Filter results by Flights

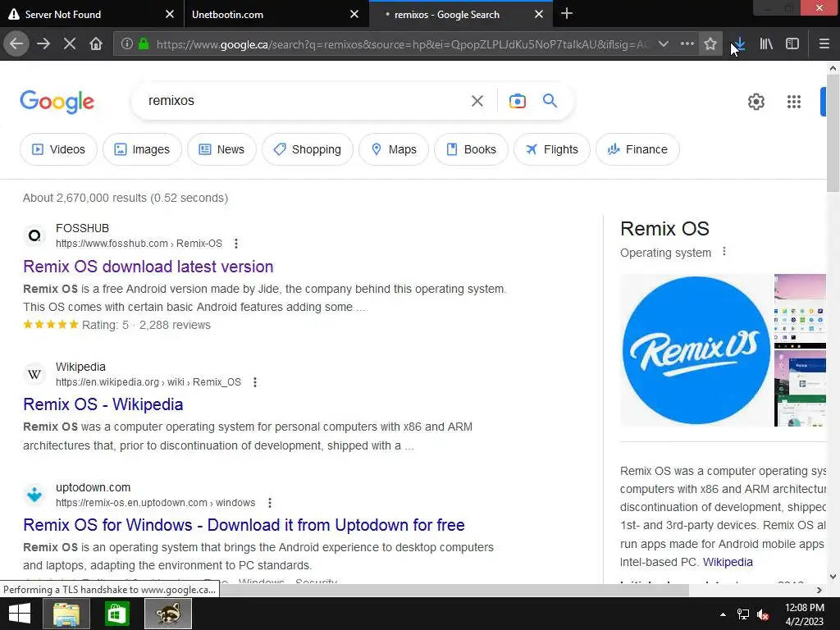point(552,149)
